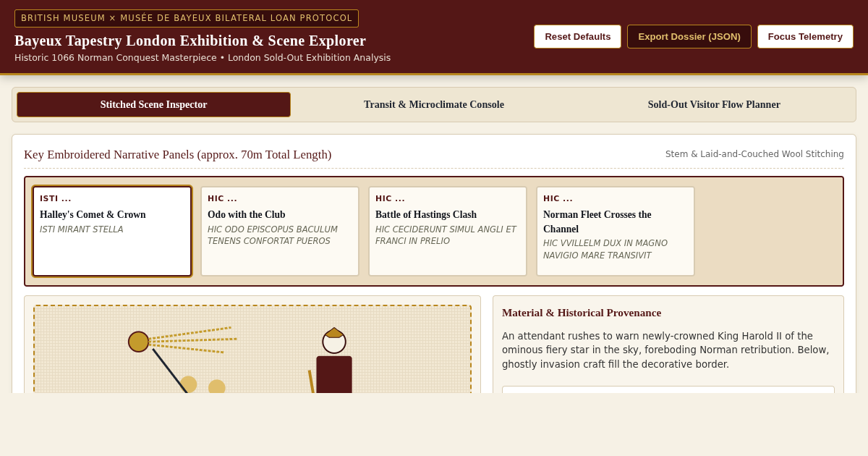Viewport: 868px width, 456px height.
Task: Click the Historic 1066 Norman Conquest subtitle
Action: click(203, 58)
